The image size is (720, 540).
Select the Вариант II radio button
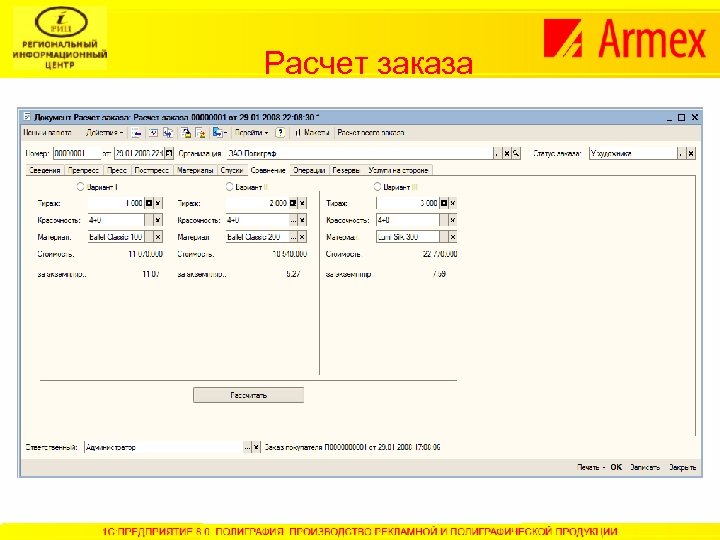click(229, 186)
